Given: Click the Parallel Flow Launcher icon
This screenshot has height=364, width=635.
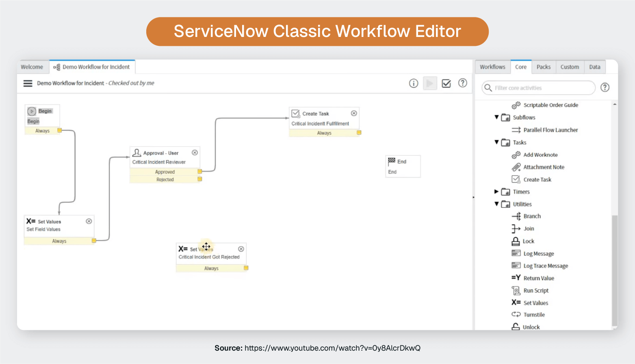Looking at the screenshot, I should click(x=516, y=130).
